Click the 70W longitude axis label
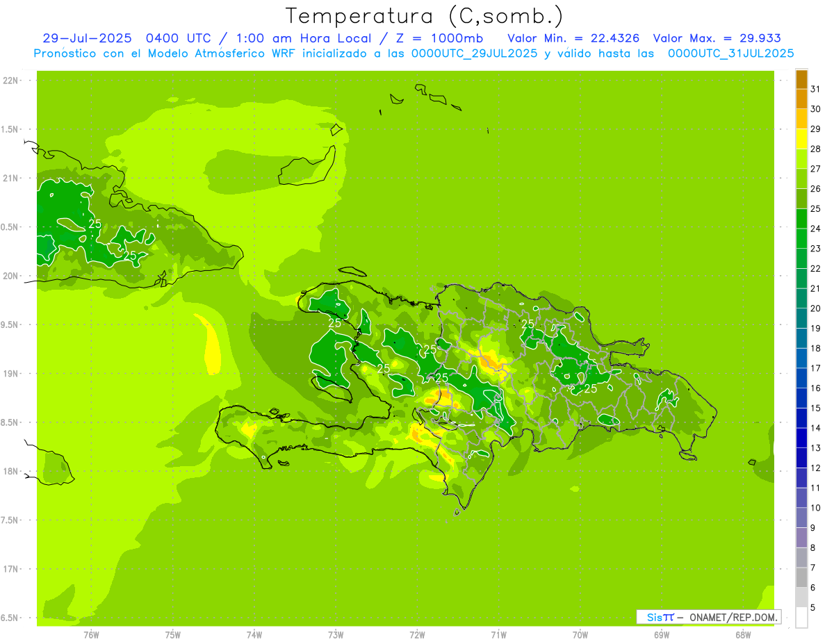Image resolution: width=834 pixels, height=644 pixels. tap(580, 634)
